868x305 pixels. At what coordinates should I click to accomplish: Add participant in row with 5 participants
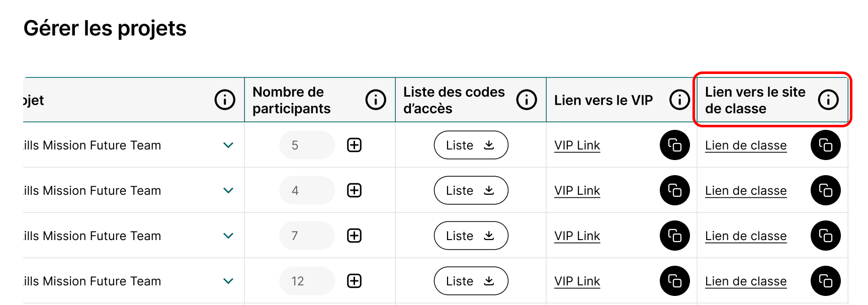(355, 145)
